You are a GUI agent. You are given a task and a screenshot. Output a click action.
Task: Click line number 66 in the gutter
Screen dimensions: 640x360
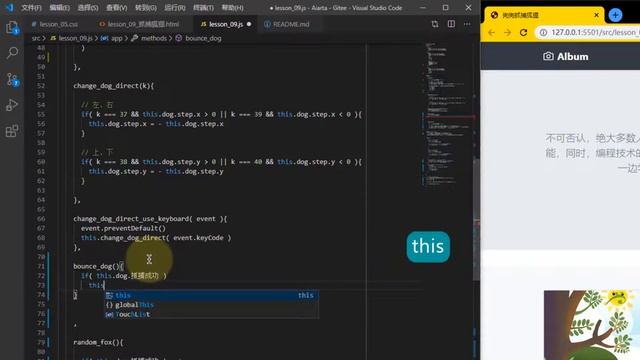[41, 219]
